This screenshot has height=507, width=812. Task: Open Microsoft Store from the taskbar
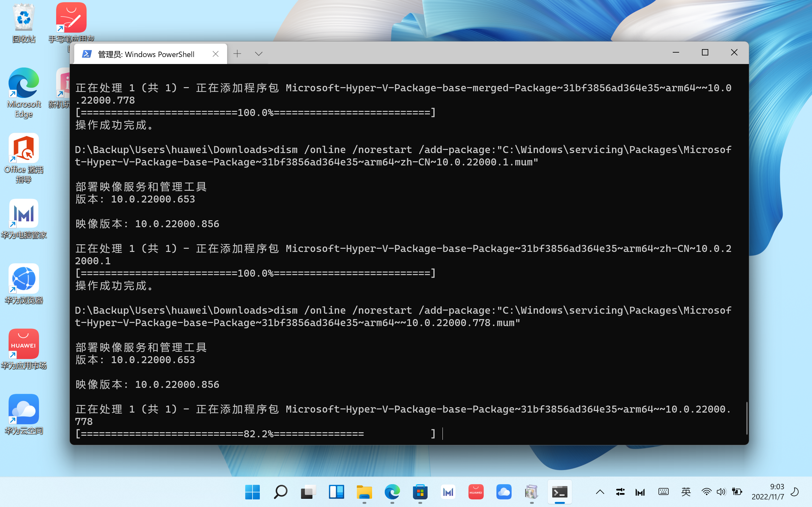tap(420, 492)
